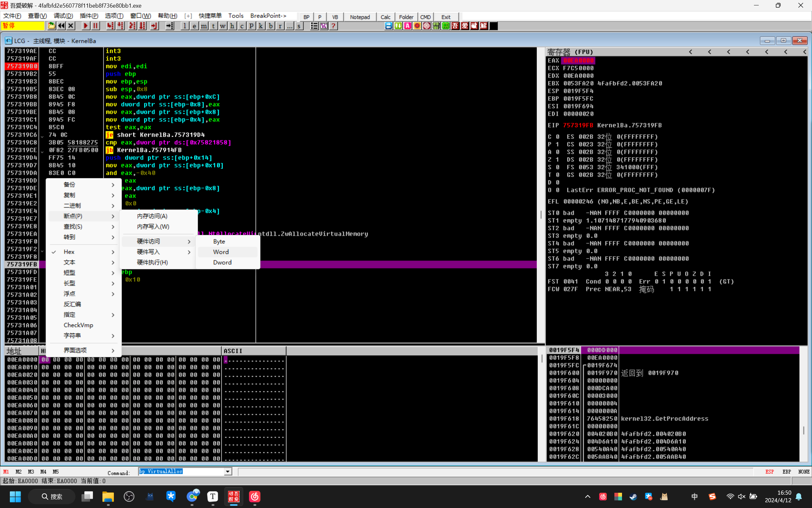Click the black square plugin icon
The image size is (812, 508).
click(x=493, y=26)
